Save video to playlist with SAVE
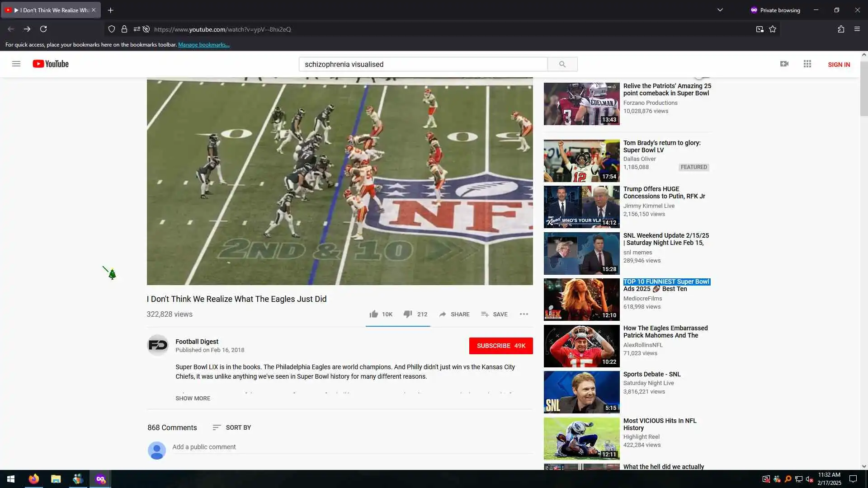868x488 pixels. pos(495,314)
